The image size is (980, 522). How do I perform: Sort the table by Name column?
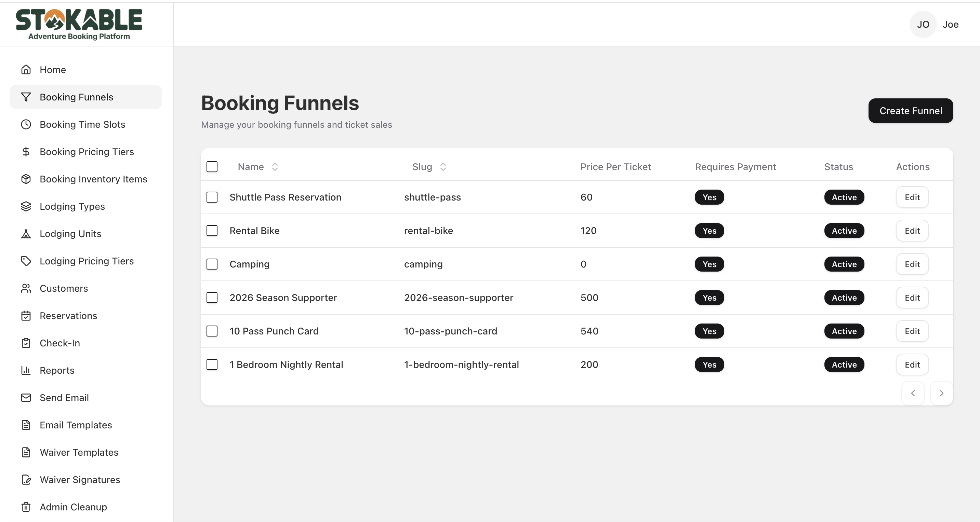point(275,166)
